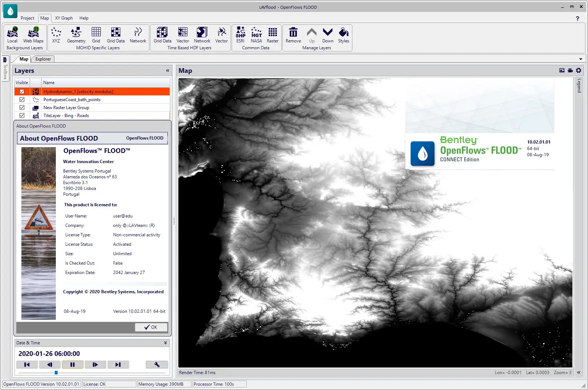Move layer Down in order

pyautogui.click(x=328, y=35)
